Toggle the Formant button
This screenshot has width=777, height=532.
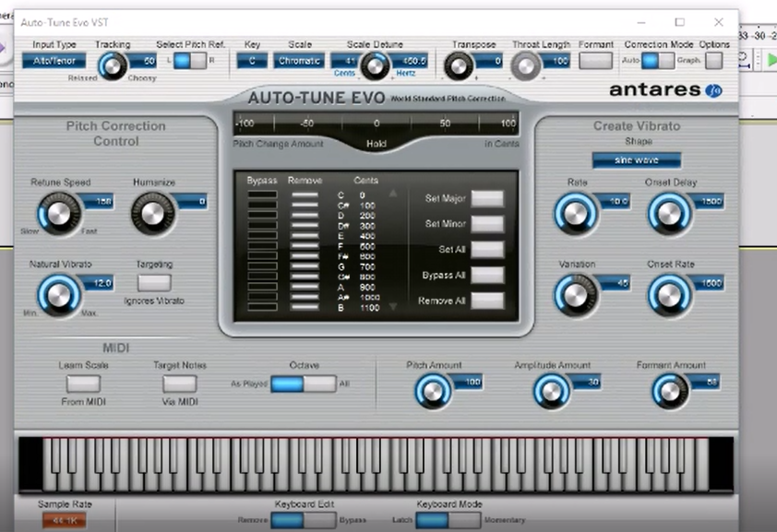[595, 61]
